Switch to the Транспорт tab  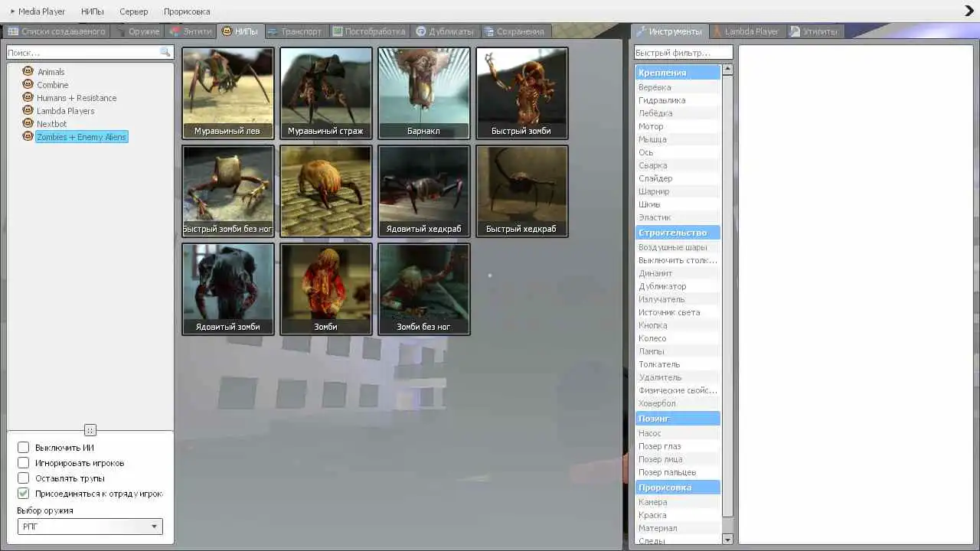pyautogui.click(x=296, y=31)
